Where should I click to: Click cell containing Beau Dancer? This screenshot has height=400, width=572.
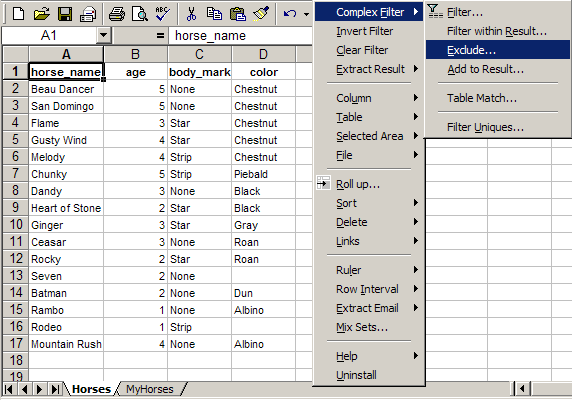[66, 89]
